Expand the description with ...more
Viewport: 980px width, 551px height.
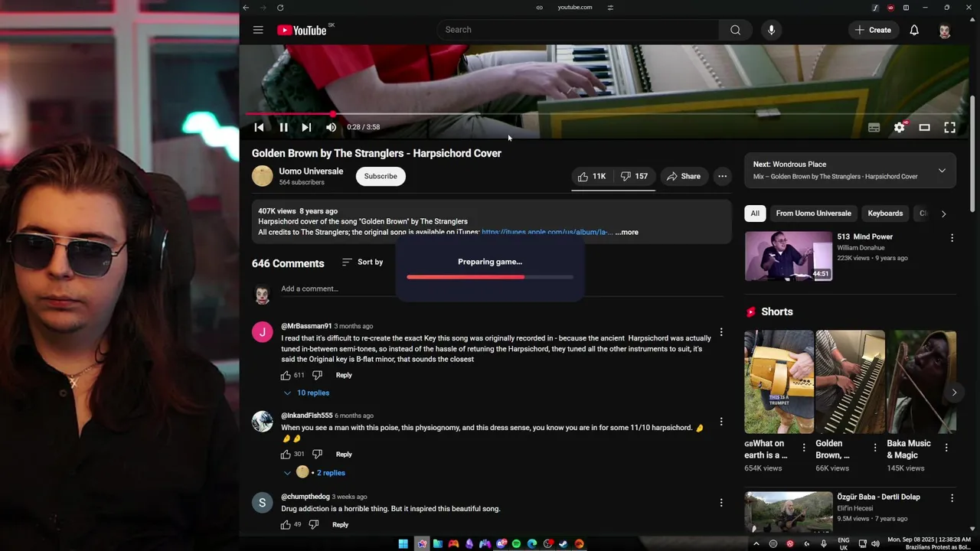(x=626, y=233)
